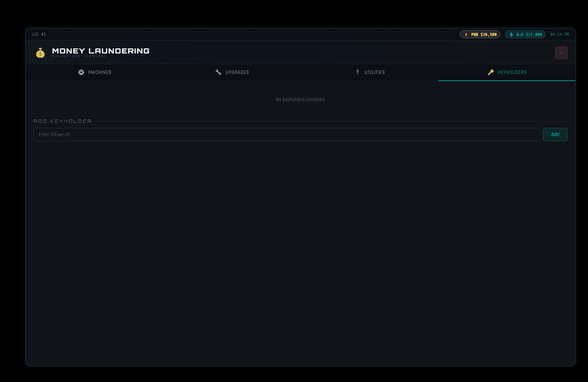The image size is (588, 382).
Task: Click the money bag icon in header
Action: click(x=41, y=53)
